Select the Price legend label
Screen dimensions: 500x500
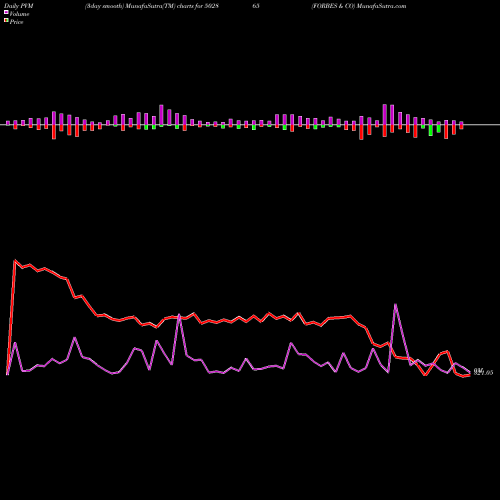click(x=16, y=22)
